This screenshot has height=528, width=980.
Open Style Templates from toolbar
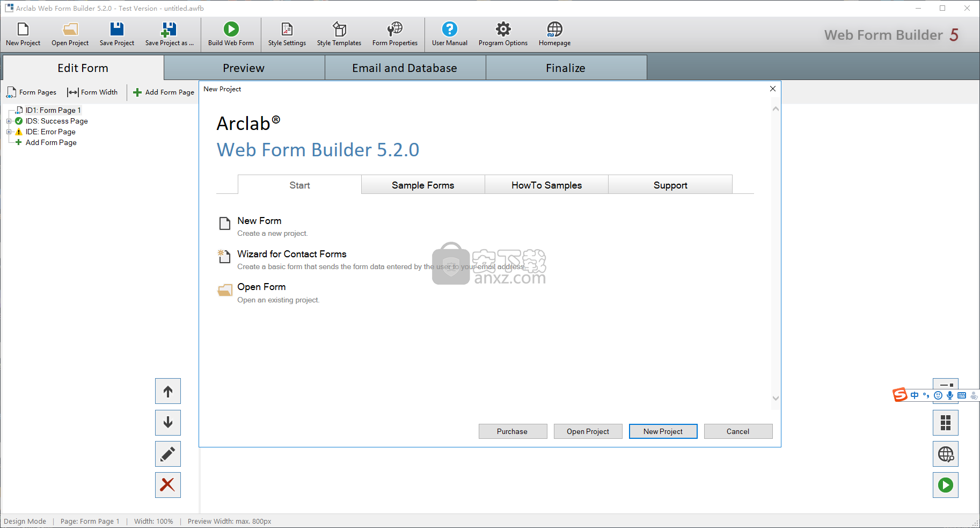coord(339,34)
